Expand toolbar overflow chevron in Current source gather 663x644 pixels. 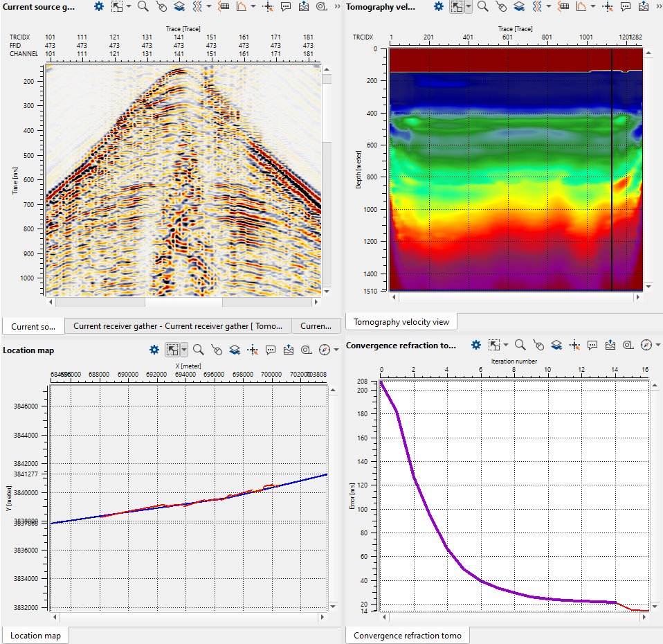click(x=337, y=7)
